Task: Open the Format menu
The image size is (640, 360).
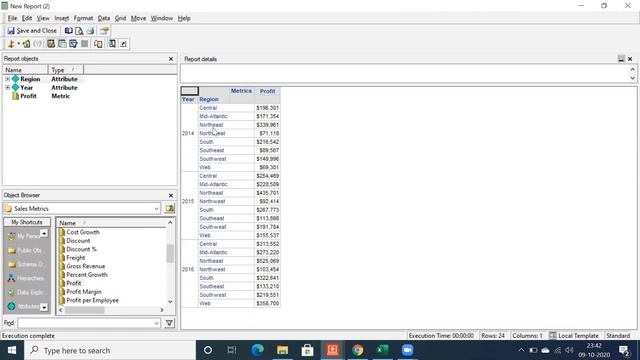Action: pyautogui.click(x=83, y=18)
